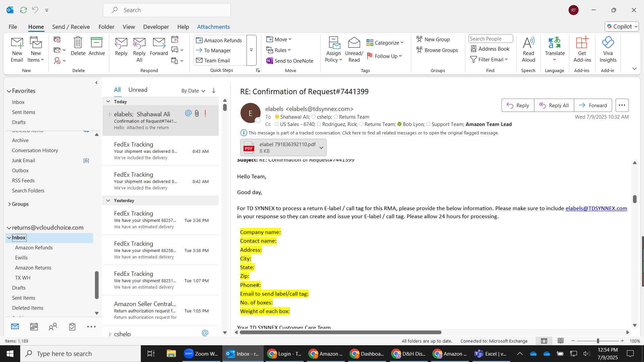644x362 pixels.
Task: Open the View tab
Action: pyautogui.click(x=129, y=26)
